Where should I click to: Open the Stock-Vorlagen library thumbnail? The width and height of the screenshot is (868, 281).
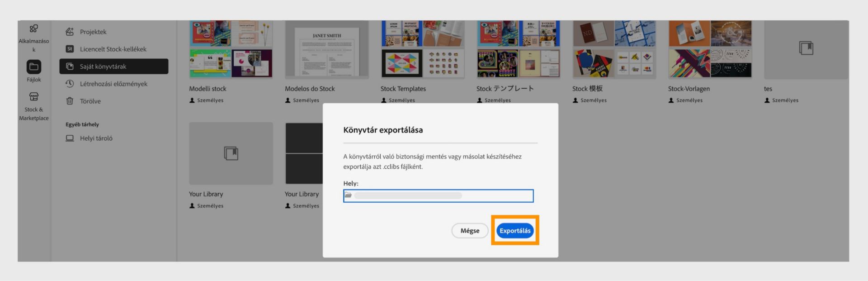[x=710, y=49]
